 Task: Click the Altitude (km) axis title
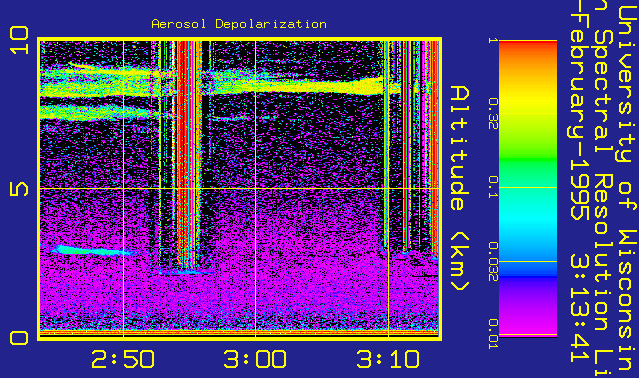[x=460, y=188]
